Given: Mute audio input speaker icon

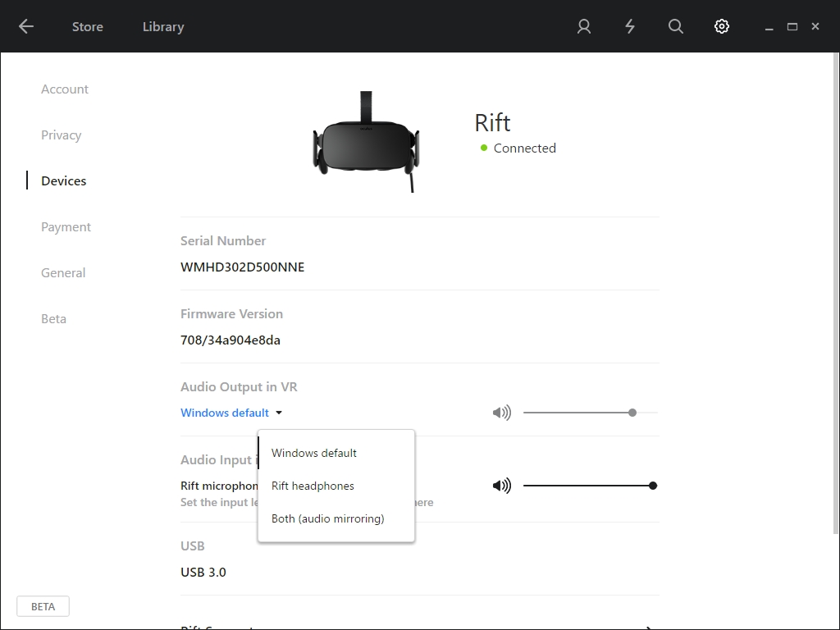Looking at the screenshot, I should (x=502, y=486).
